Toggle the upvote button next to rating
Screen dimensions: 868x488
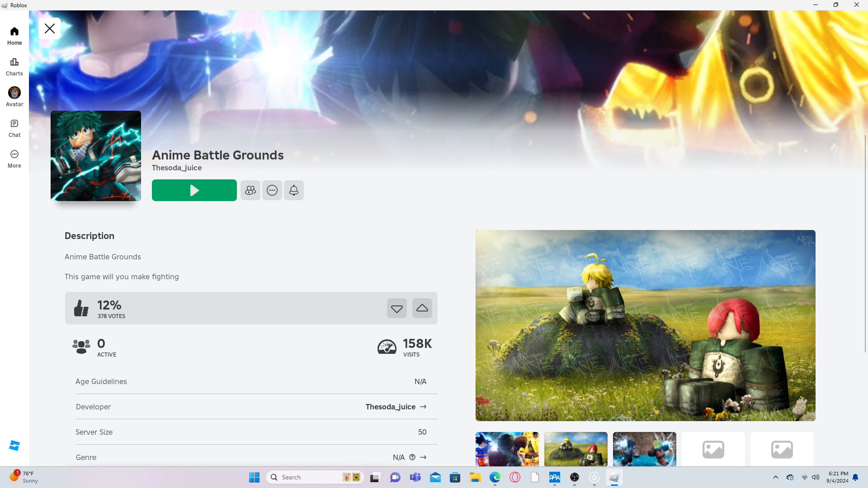tap(422, 308)
